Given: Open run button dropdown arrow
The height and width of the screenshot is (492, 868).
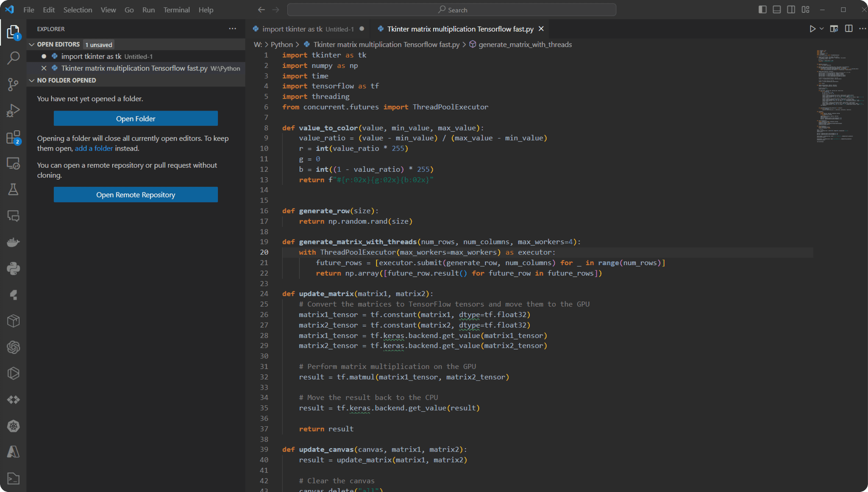Looking at the screenshot, I should tap(821, 29).
